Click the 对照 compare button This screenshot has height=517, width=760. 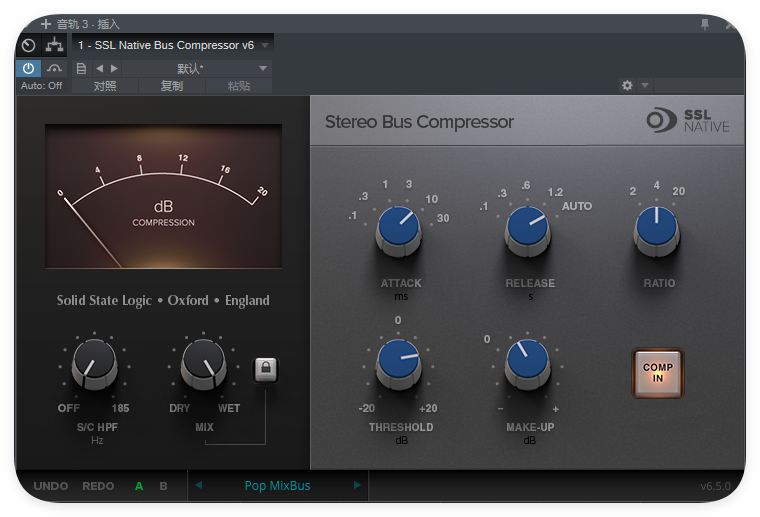(x=105, y=86)
